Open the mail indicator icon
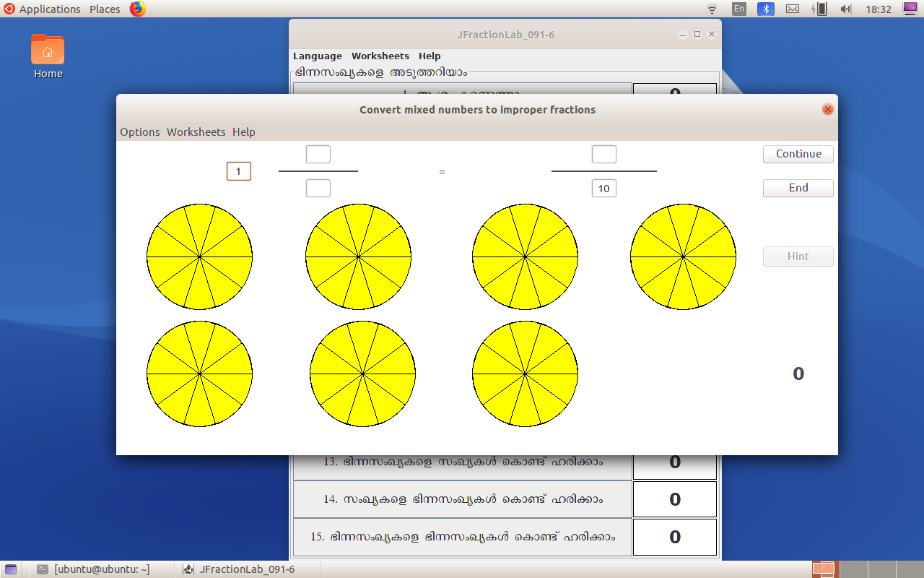 (792, 9)
